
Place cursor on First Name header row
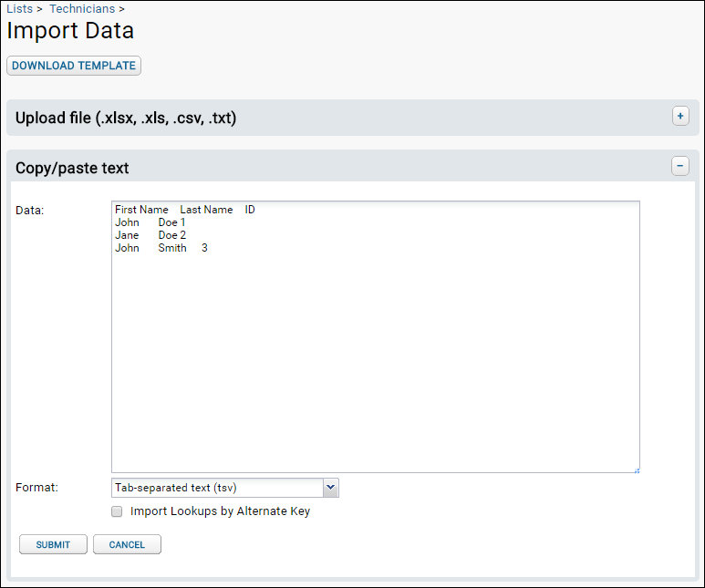point(185,210)
